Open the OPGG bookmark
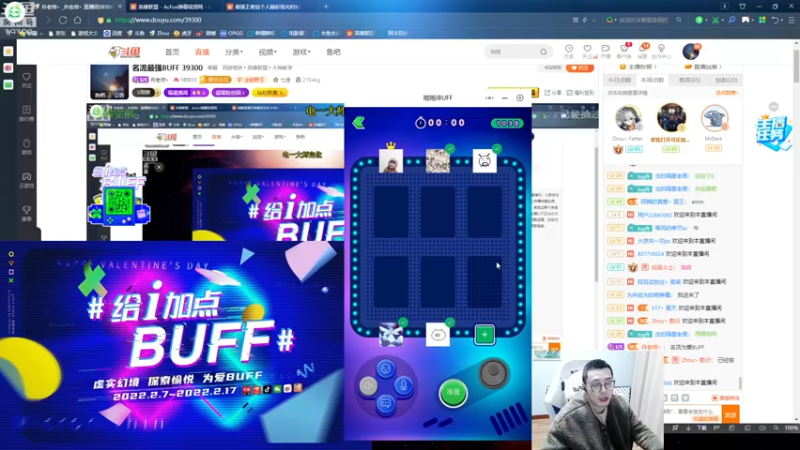 [232, 33]
